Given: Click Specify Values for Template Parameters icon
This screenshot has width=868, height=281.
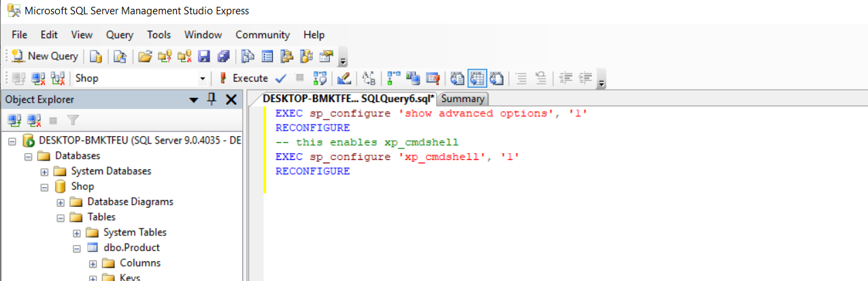Looking at the screenshot, I should (x=369, y=78).
